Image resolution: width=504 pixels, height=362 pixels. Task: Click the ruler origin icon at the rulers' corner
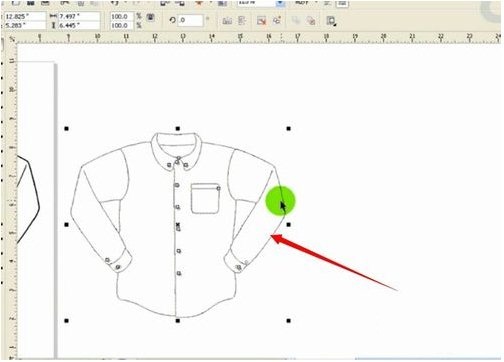click(x=12, y=39)
